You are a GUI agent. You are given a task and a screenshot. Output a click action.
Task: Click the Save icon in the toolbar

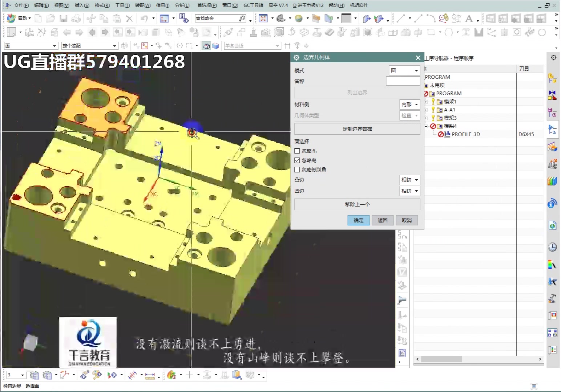[64, 18]
